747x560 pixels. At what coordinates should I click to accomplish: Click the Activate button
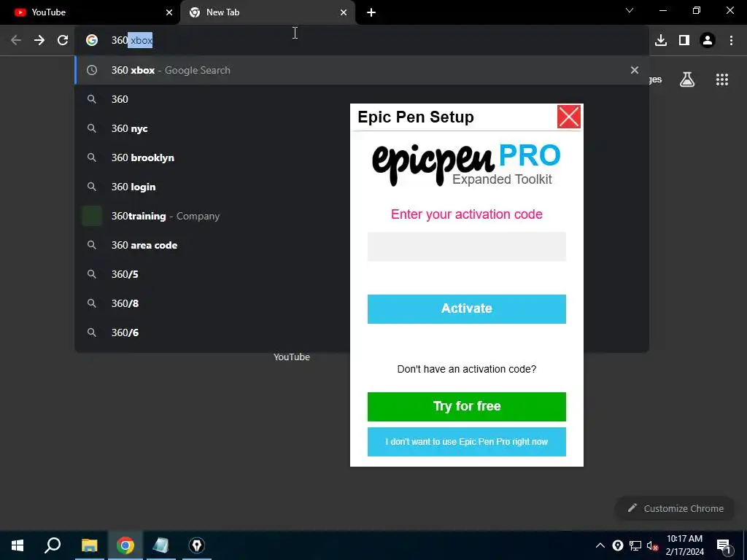(466, 309)
